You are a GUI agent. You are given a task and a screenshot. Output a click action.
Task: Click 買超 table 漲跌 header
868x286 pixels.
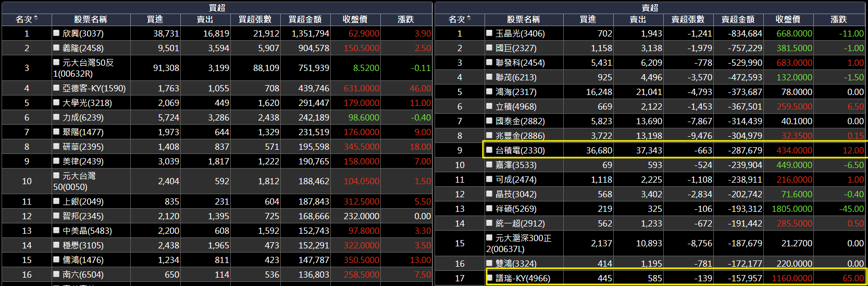406,19
